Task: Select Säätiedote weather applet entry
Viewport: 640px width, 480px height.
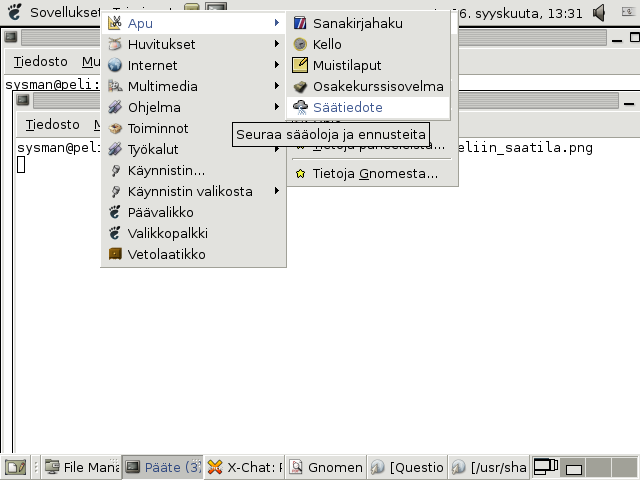Action: click(368, 107)
